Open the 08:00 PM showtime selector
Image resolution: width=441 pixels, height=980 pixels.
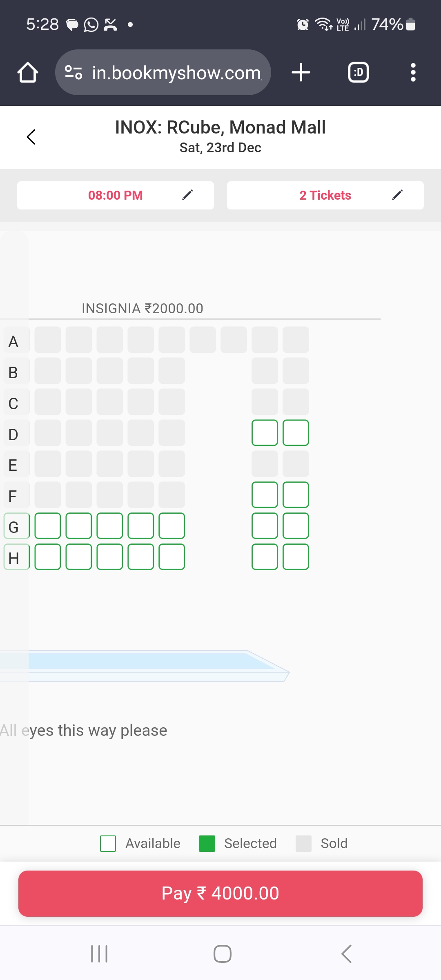tap(116, 195)
